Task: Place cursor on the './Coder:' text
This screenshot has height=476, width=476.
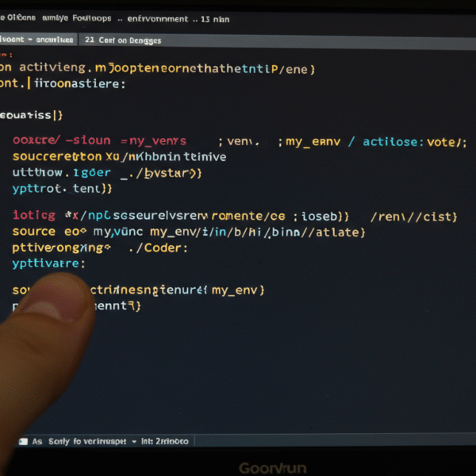Action: point(157,248)
